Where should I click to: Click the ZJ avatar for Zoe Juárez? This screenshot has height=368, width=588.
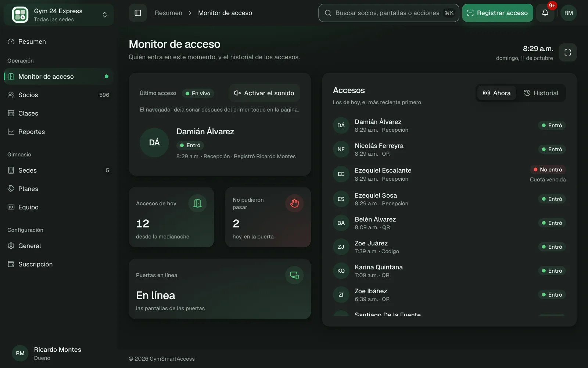click(341, 247)
